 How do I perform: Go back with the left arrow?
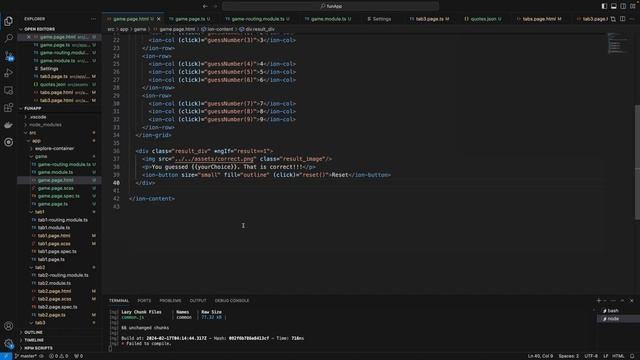pos(205,6)
